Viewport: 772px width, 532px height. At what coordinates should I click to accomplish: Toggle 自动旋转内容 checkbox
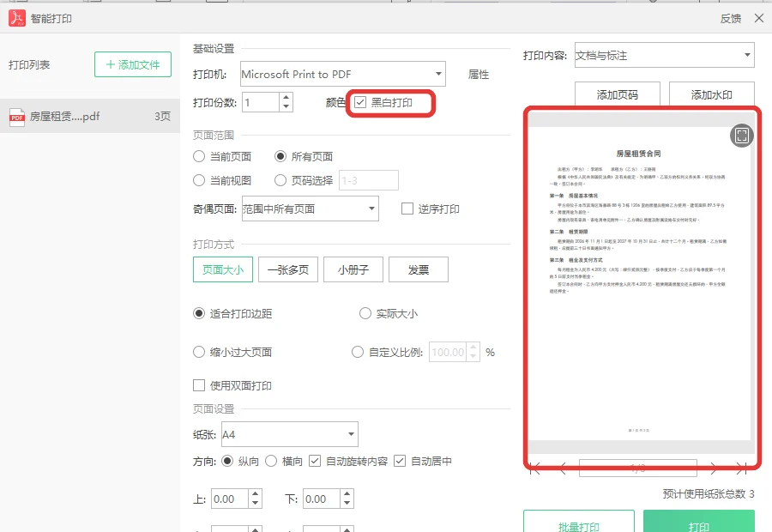[315, 461]
